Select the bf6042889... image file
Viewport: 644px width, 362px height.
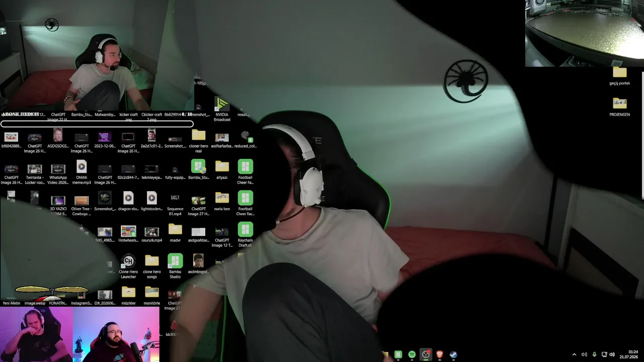[11, 139]
